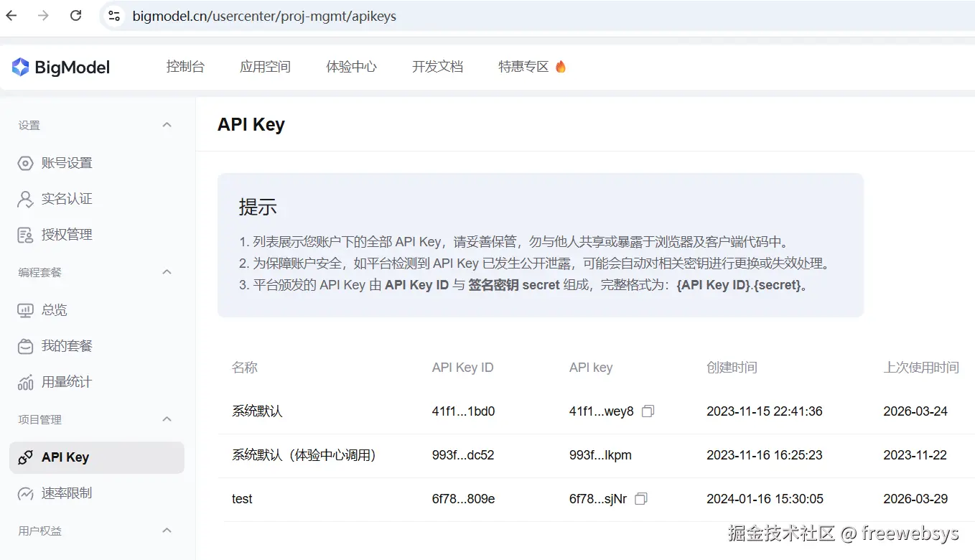
Task: Open 实名认证 in the sidebar
Action: pos(66,199)
